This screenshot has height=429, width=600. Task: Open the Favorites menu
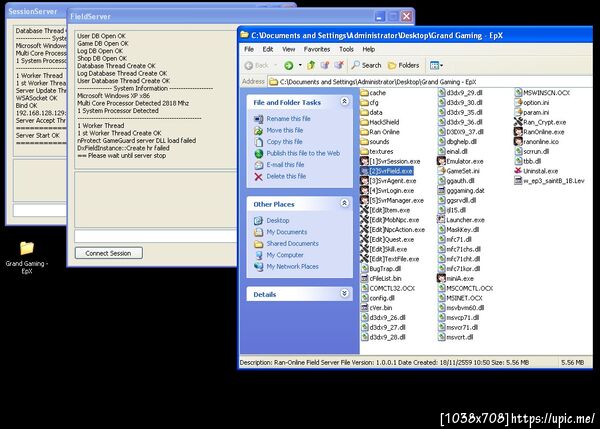pyautogui.click(x=316, y=49)
